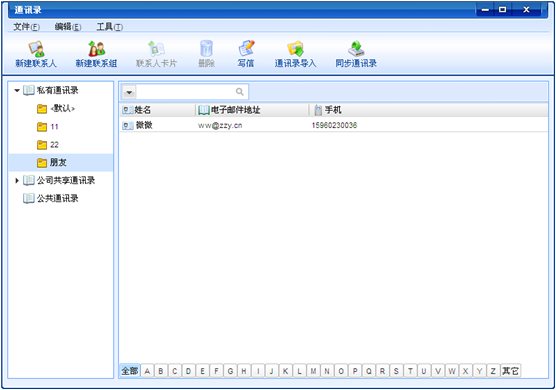
Task: Select the 公共通讯录 label
Action: [58, 199]
